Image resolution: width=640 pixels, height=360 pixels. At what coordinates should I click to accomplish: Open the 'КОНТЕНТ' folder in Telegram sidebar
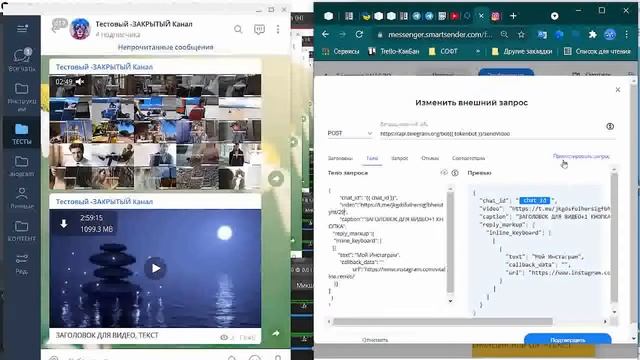pyautogui.click(x=22, y=231)
